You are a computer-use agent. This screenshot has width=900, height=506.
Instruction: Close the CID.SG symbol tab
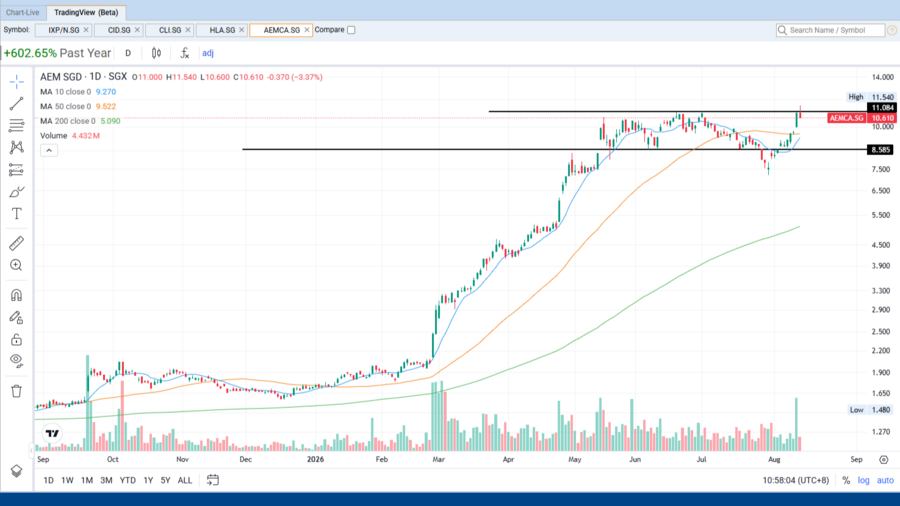[137, 30]
